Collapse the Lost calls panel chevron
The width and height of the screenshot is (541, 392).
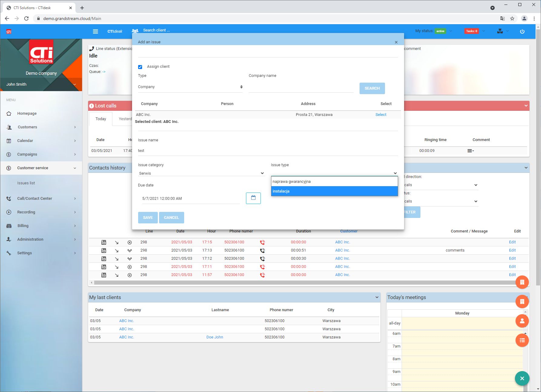click(526, 106)
